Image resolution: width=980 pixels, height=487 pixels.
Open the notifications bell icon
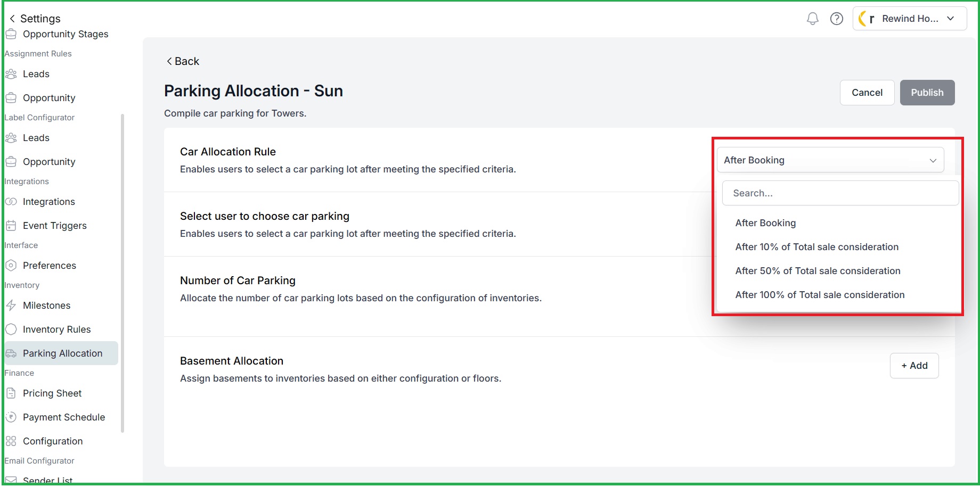(812, 19)
